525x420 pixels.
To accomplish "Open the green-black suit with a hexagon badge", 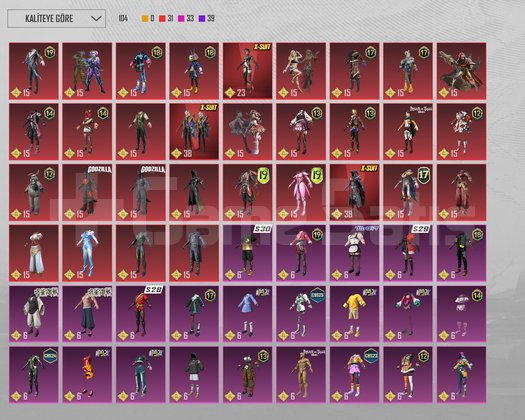I will (33, 375).
